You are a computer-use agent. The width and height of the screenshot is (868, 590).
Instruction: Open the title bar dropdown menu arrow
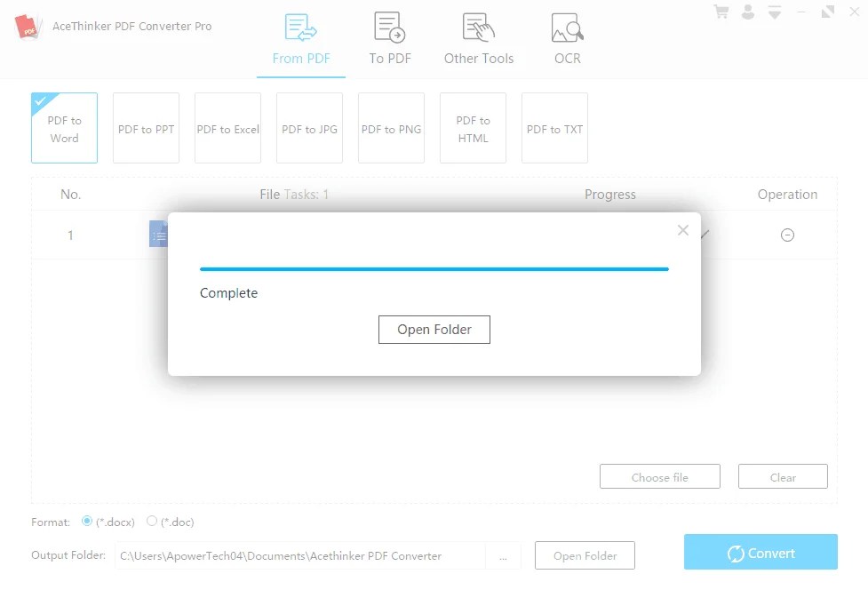775,12
